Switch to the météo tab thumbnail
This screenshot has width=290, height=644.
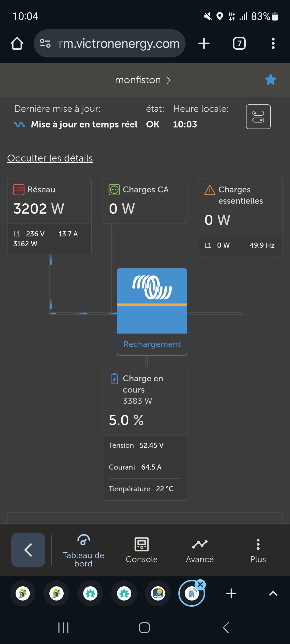158,594
